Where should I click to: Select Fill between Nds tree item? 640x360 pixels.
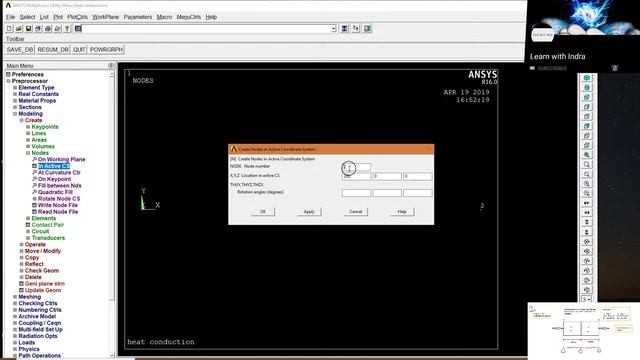pos(60,185)
